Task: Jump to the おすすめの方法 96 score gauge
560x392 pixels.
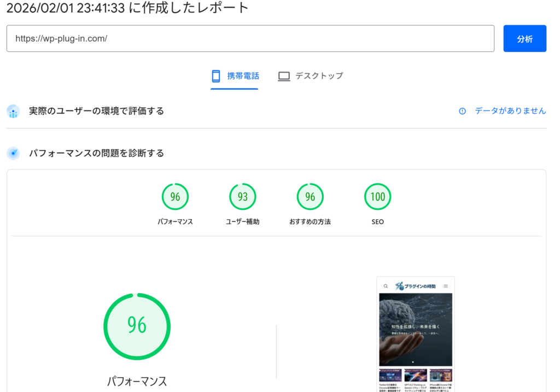Action: pos(310,197)
